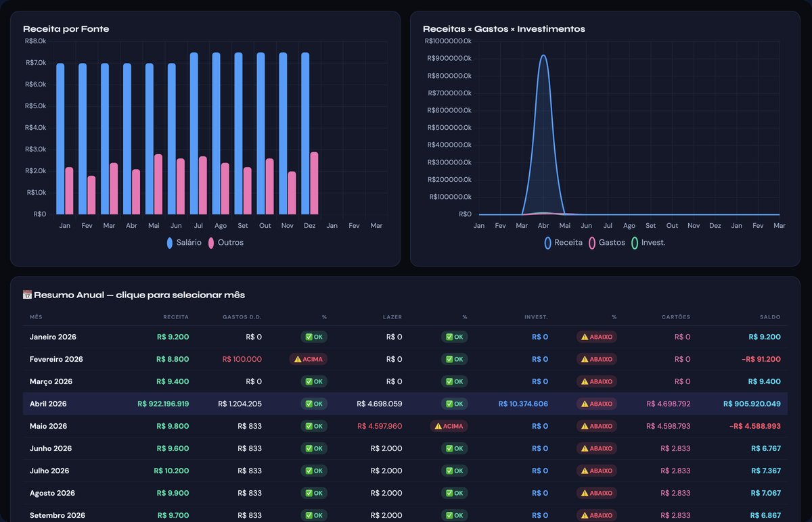The height and width of the screenshot is (522, 812).
Task: Select the Fevereiro 2026 month row
Action: [405, 359]
